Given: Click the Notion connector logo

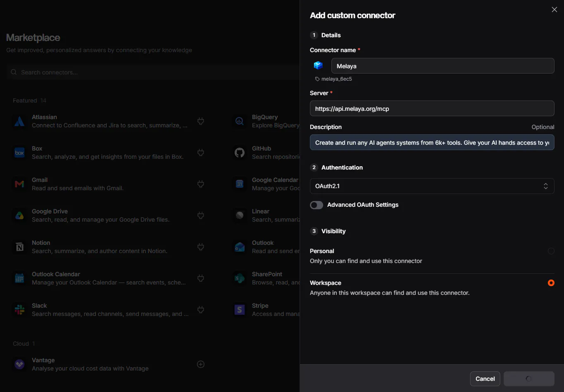Looking at the screenshot, I should tap(19, 247).
